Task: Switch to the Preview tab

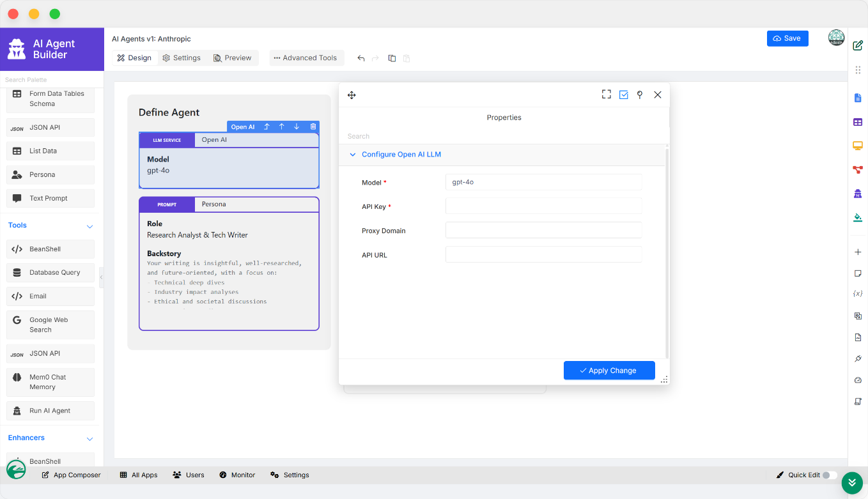Action: [x=232, y=58]
